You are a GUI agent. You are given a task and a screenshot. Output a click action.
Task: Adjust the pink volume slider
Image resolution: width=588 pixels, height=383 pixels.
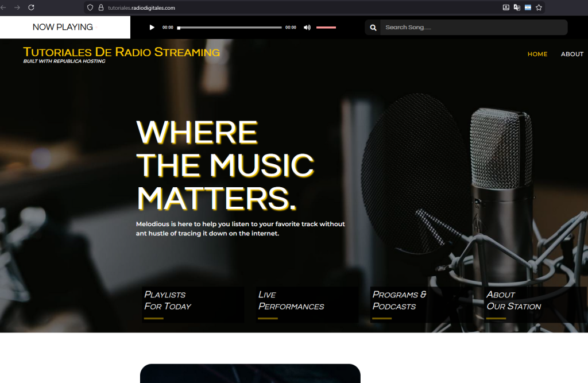(326, 28)
